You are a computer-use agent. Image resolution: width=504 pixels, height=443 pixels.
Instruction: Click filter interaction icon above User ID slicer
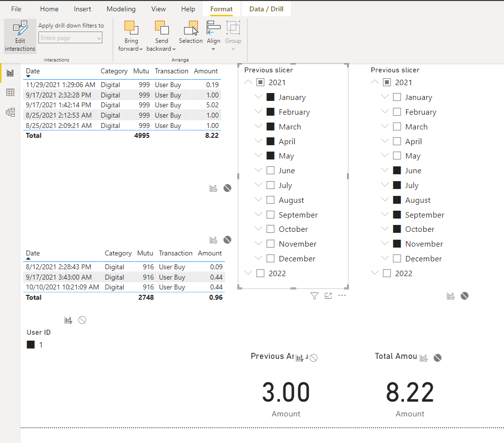pos(68,320)
